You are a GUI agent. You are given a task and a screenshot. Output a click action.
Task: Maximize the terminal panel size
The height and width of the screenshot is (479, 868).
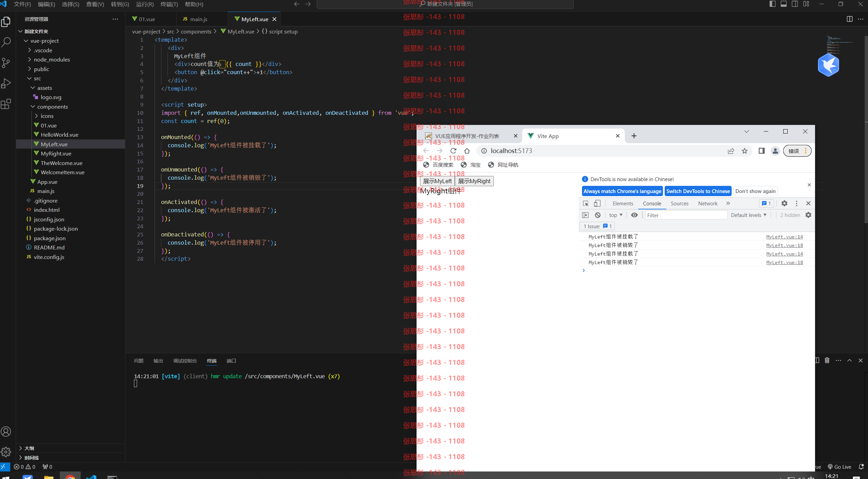(x=850, y=360)
